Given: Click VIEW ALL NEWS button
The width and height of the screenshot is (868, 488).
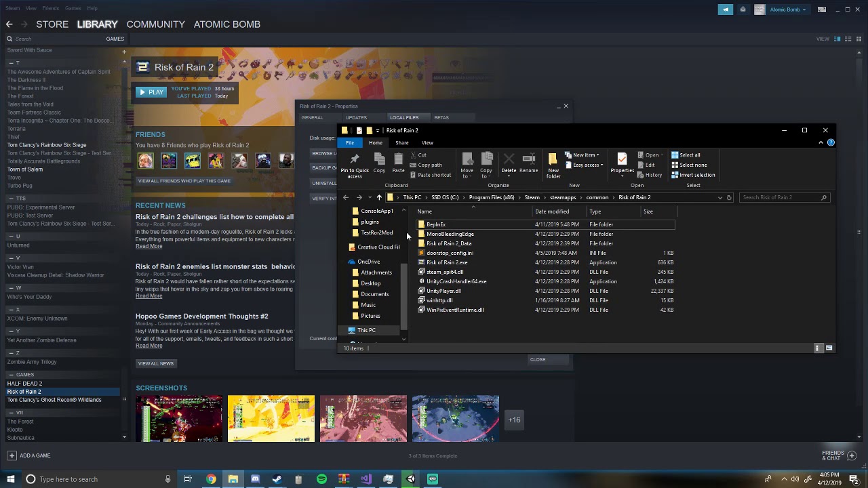Looking at the screenshot, I should click(156, 363).
